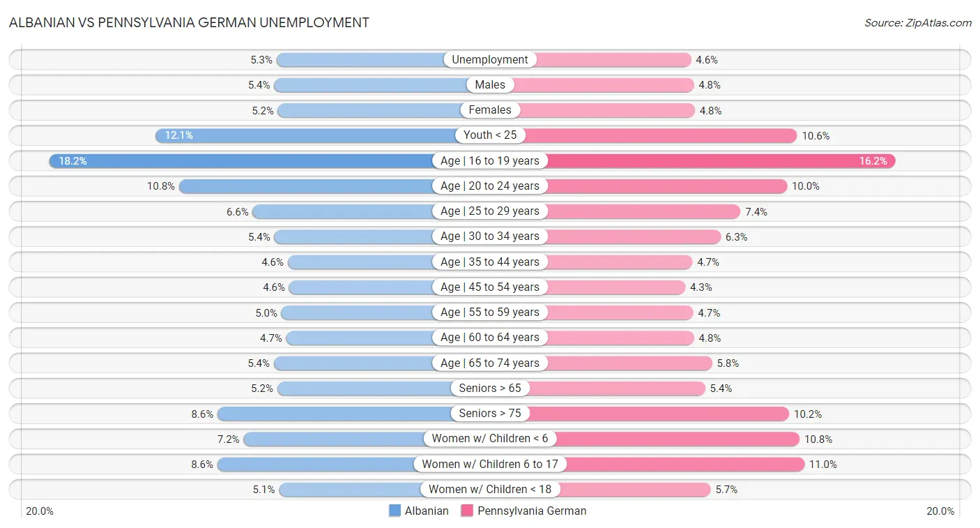Click the Women w/ Children 6 to 17 label
Image resolution: width=980 pixels, height=528 pixels.
point(490,465)
